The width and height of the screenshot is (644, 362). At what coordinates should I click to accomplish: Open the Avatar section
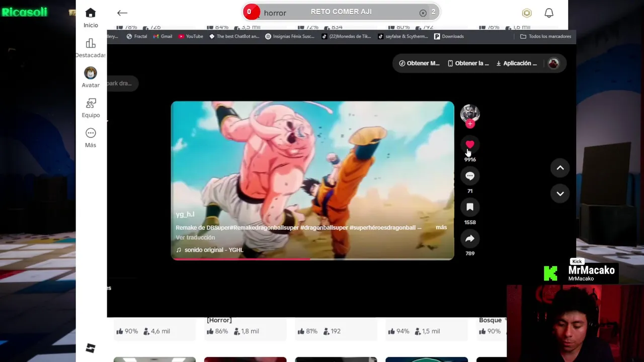(91, 77)
